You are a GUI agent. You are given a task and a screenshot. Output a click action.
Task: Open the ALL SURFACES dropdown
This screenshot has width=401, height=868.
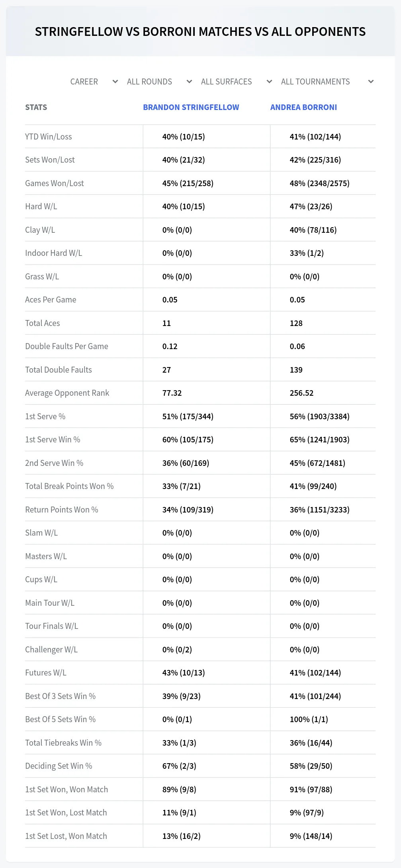click(x=237, y=82)
